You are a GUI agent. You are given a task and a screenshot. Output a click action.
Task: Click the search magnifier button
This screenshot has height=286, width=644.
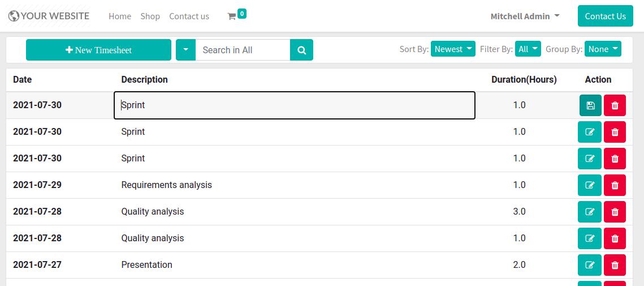(x=301, y=50)
